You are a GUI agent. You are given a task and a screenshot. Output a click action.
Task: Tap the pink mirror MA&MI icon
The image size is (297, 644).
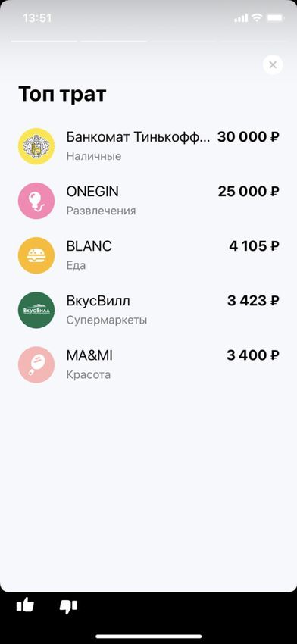click(36, 364)
